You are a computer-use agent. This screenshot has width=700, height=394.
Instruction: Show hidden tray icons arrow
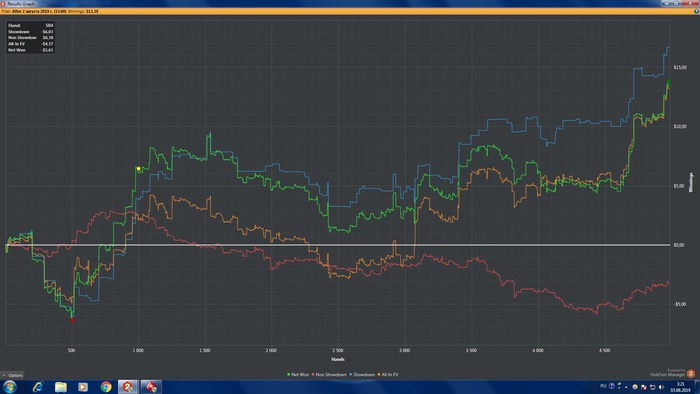click(626, 387)
